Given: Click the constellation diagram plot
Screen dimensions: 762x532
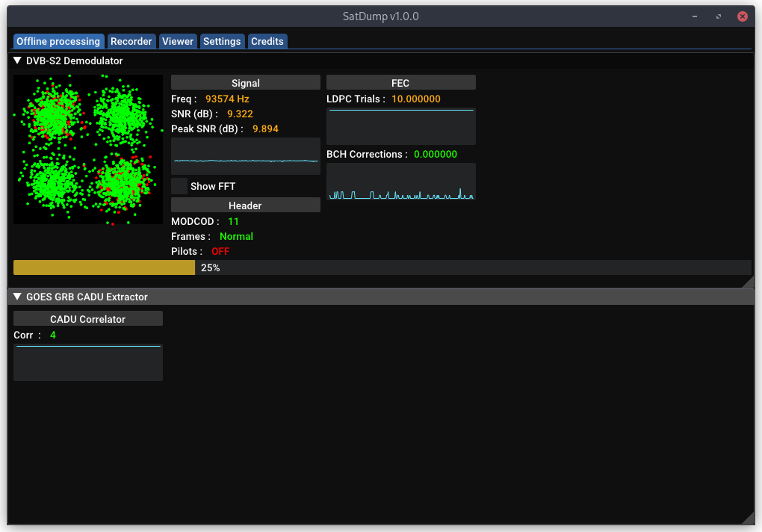Looking at the screenshot, I should [88, 149].
